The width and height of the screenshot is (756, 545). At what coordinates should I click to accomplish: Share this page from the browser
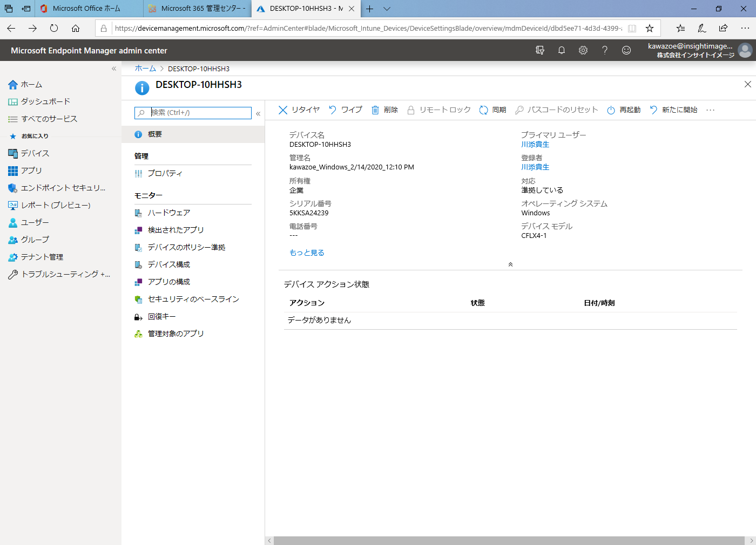pyautogui.click(x=723, y=28)
